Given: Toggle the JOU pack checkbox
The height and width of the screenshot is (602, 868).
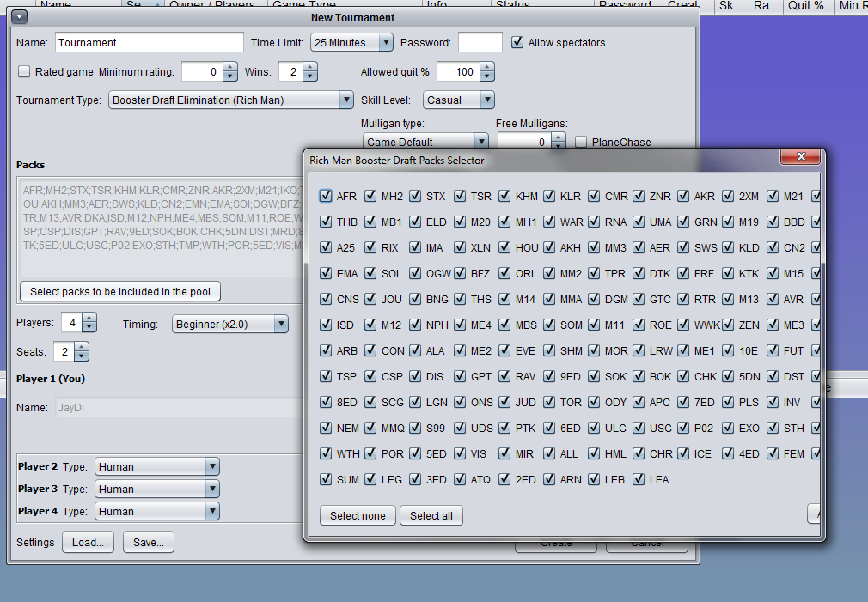Looking at the screenshot, I should [370, 300].
